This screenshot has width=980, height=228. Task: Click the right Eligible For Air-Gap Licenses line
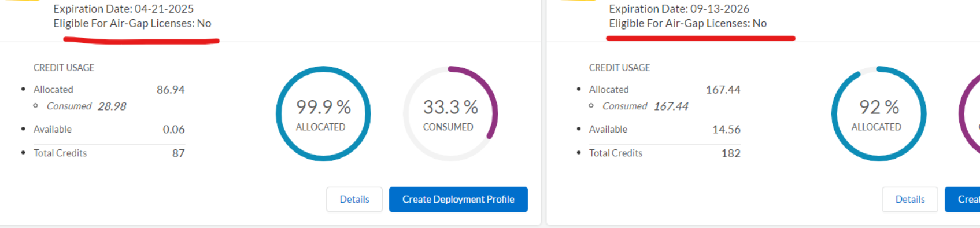coord(688,23)
